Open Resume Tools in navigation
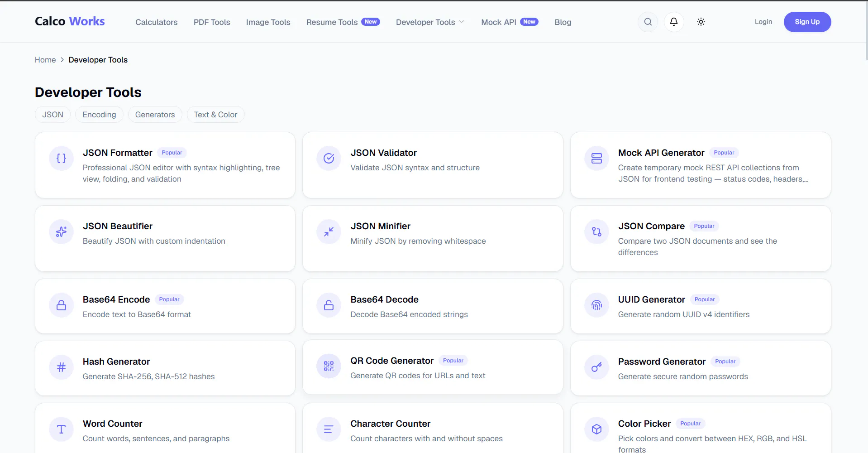Screen dimensions: 868x453 (x=332, y=22)
